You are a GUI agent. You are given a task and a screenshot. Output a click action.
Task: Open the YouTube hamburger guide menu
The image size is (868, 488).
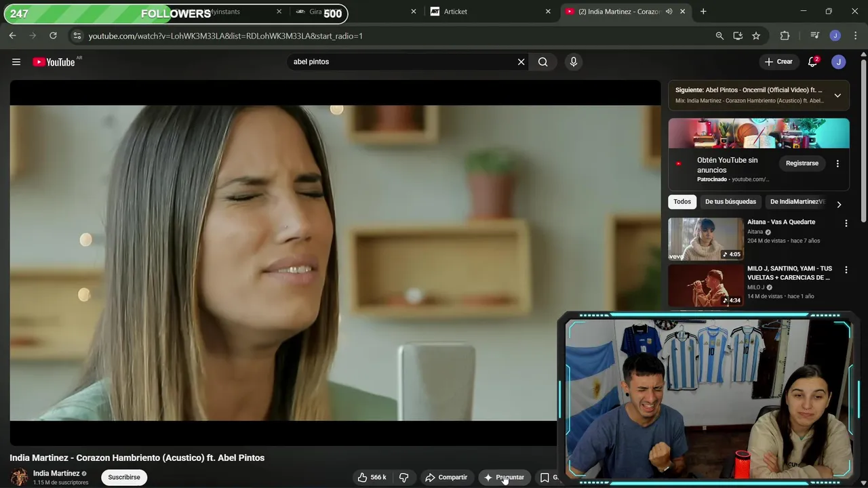coord(16,62)
